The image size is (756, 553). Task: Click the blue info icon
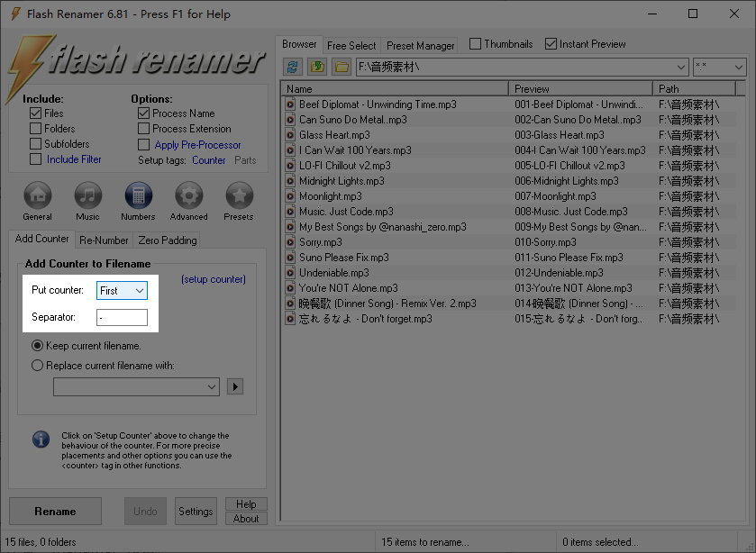click(x=41, y=440)
